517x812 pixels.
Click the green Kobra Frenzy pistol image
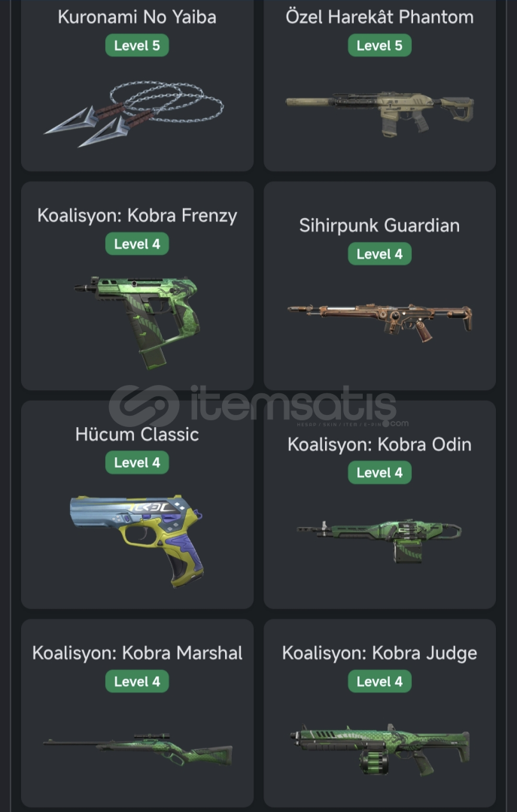click(x=138, y=322)
